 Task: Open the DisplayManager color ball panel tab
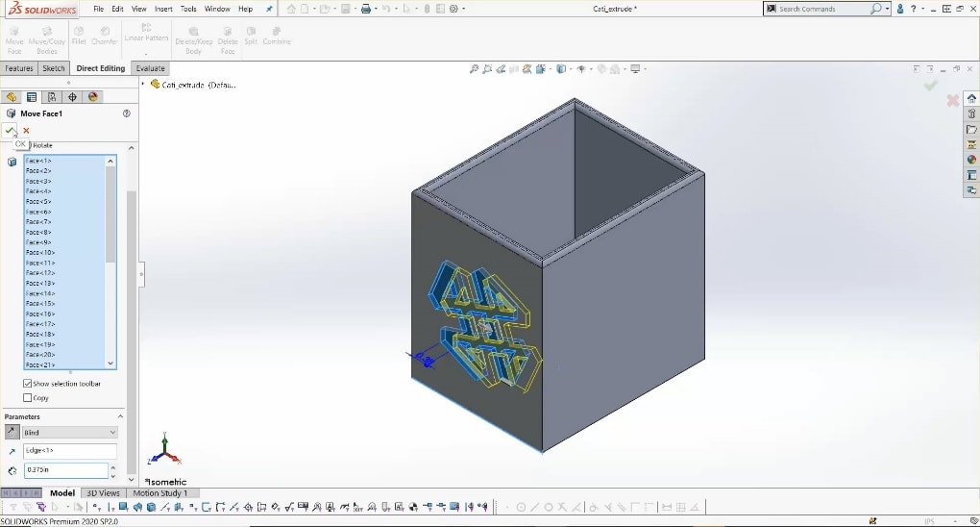tap(92, 97)
